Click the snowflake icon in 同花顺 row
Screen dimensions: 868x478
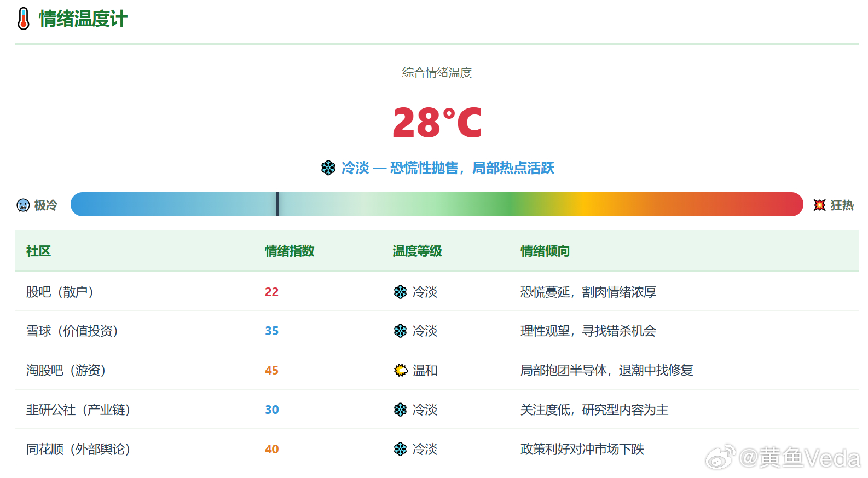click(401, 450)
